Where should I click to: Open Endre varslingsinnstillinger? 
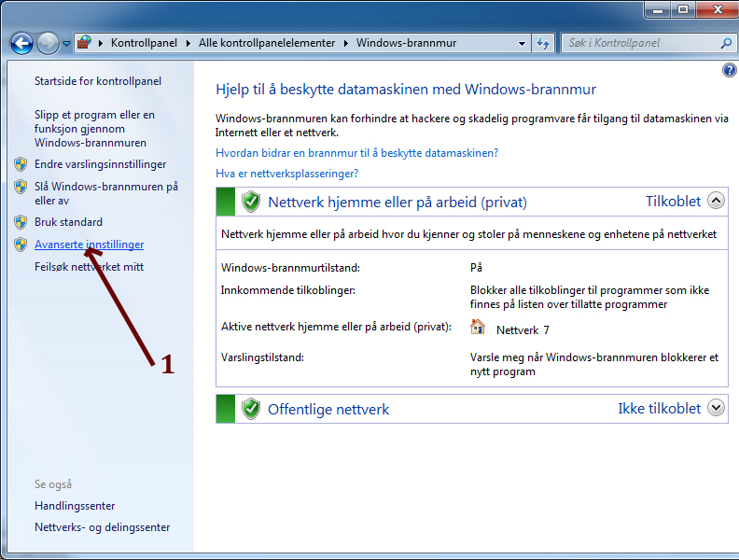(101, 164)
